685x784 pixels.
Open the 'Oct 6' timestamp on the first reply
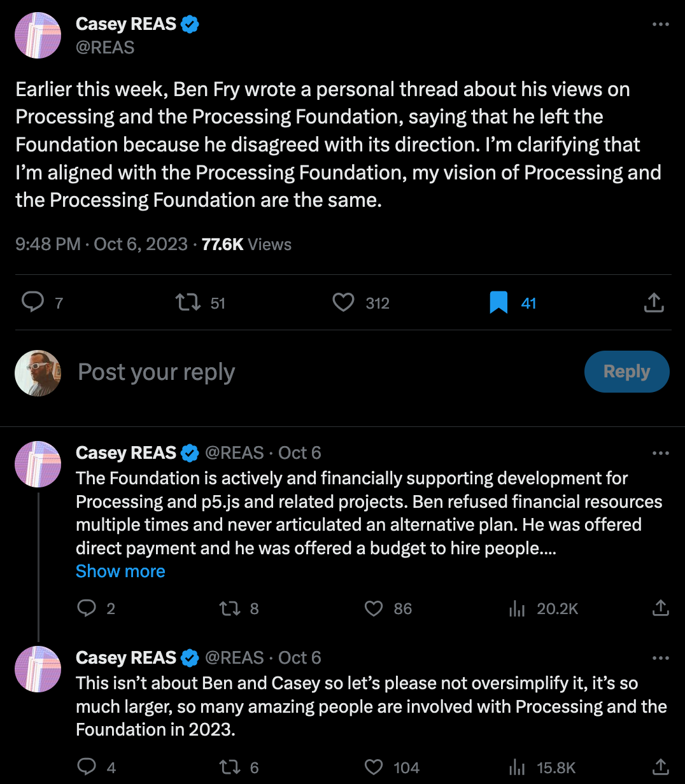pos(299,453)
